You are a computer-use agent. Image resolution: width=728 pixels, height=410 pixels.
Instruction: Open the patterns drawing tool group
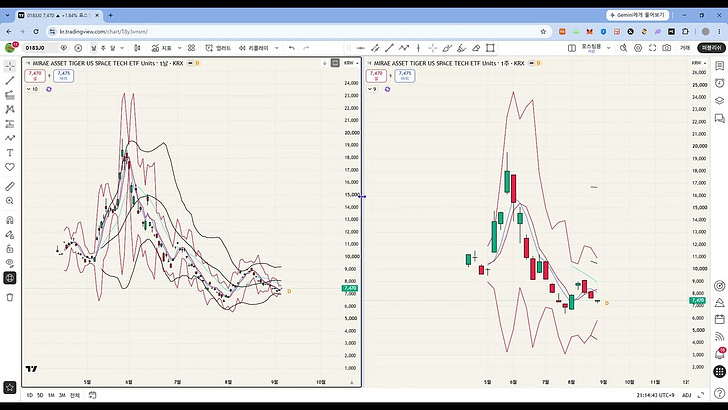tap(10, 110)
